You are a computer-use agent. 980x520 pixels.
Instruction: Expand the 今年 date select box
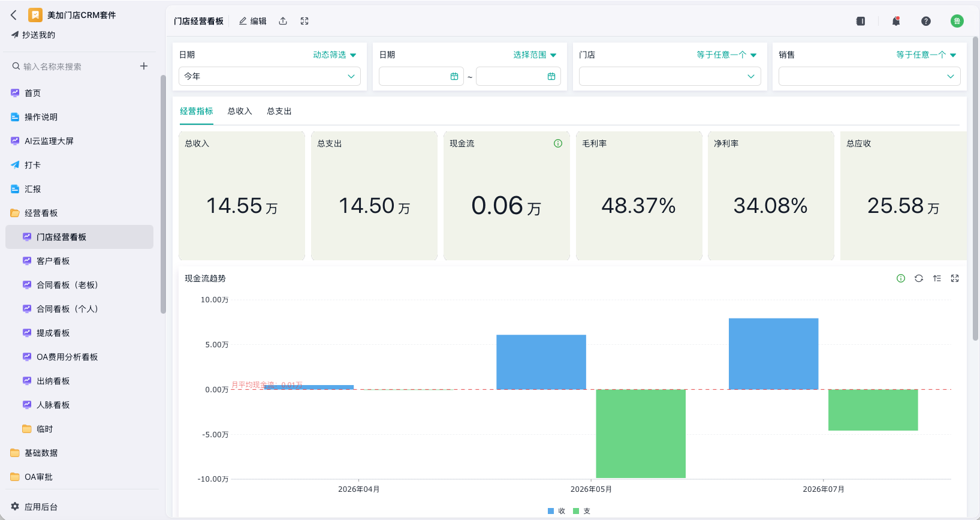(270, 76)
